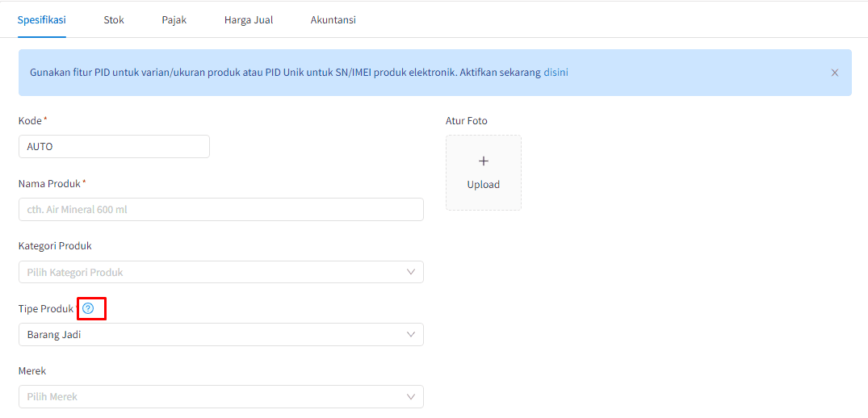
Task: Click the Atur Foto label
Action: tap(467, 120)
